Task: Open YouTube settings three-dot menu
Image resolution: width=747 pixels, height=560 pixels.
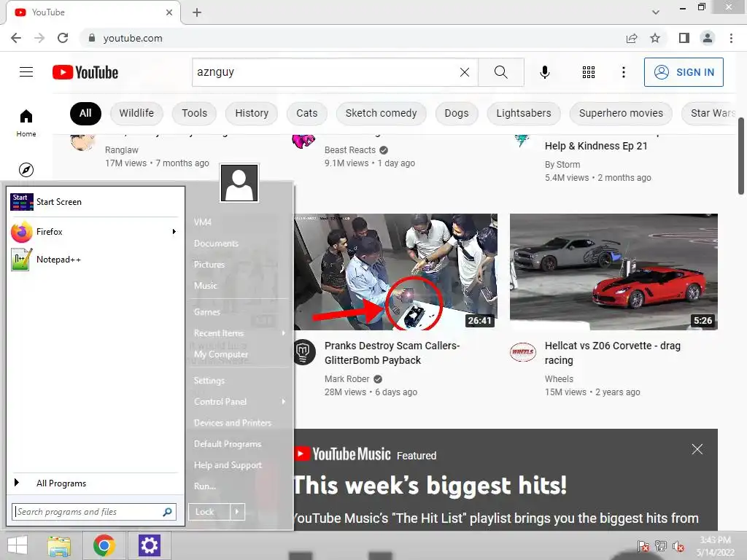Action: (x=623, y=72)
